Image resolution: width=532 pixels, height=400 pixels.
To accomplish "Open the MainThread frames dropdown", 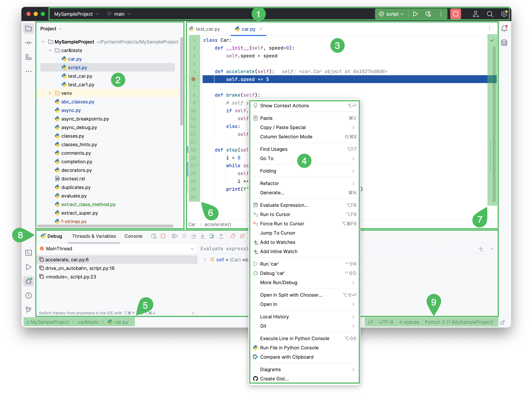I will pyautogui.click(x=192, y=249).
